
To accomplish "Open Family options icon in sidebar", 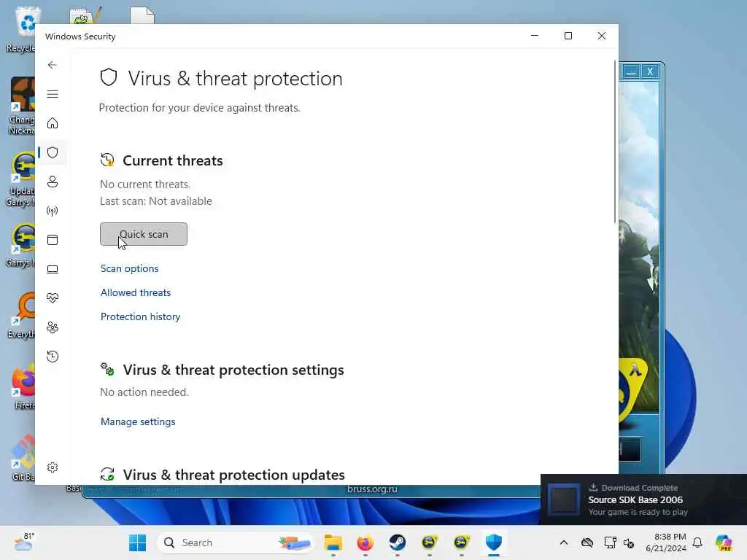I will 53,327.
